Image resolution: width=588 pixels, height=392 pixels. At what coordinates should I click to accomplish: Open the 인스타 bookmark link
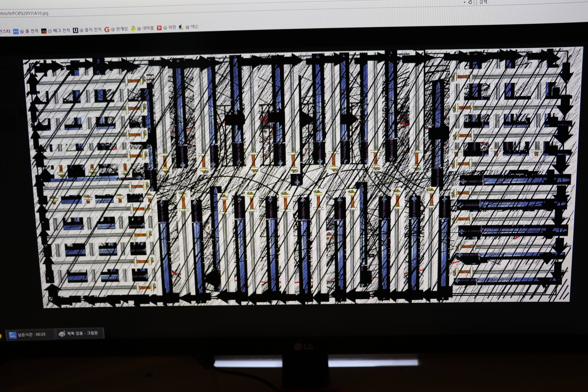coord(5,31)
